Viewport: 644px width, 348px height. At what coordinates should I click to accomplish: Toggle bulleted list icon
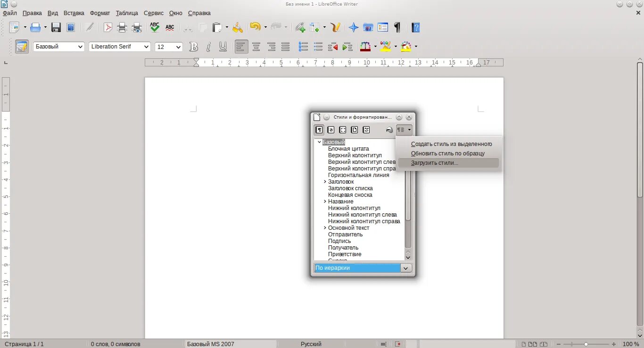click(x=318, y=47)
